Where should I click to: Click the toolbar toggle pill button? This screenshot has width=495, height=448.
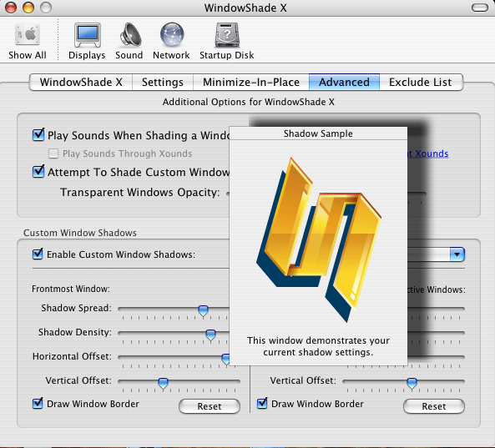tap(480, 8)
